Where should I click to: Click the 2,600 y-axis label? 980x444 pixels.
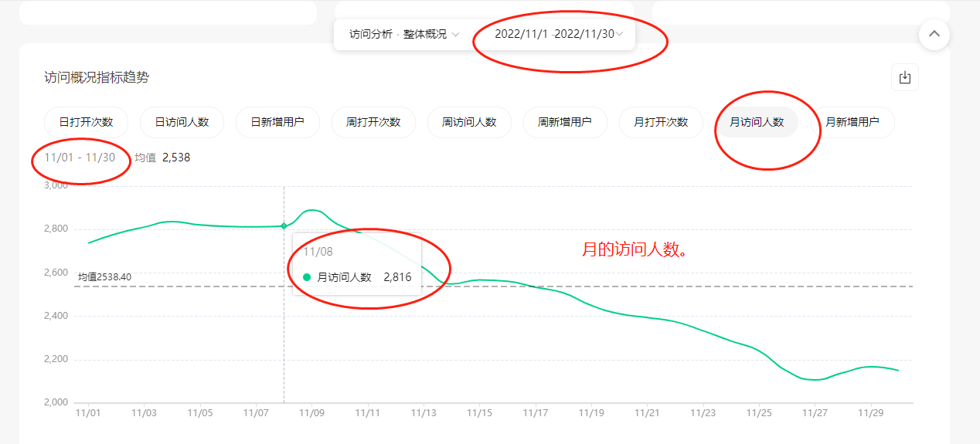(56, 273)
